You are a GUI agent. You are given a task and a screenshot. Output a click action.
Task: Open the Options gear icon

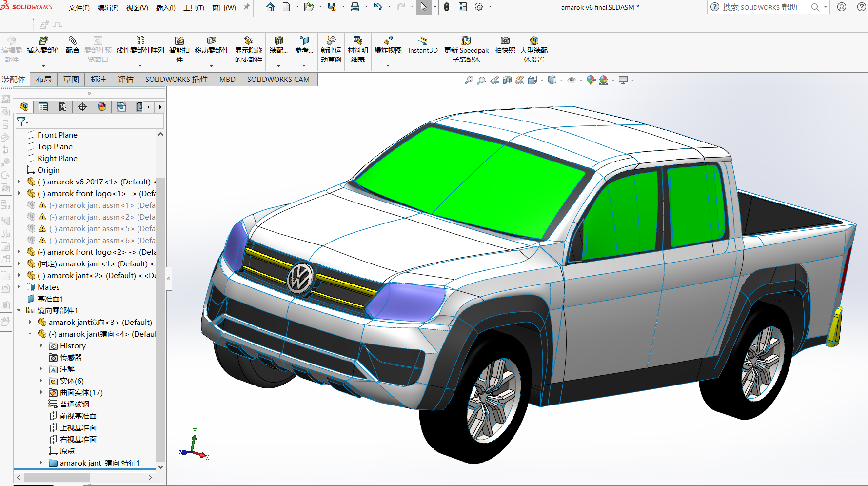[479, 7]
